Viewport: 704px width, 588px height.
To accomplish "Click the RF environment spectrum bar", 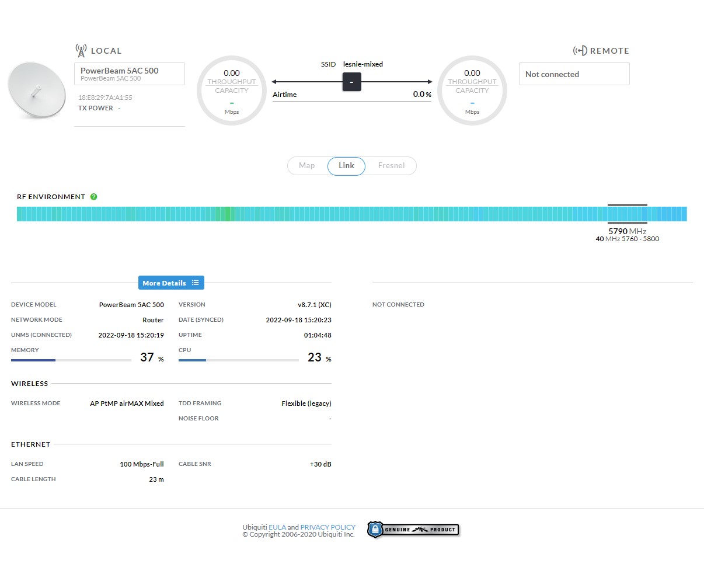I will tap(351, 214).
